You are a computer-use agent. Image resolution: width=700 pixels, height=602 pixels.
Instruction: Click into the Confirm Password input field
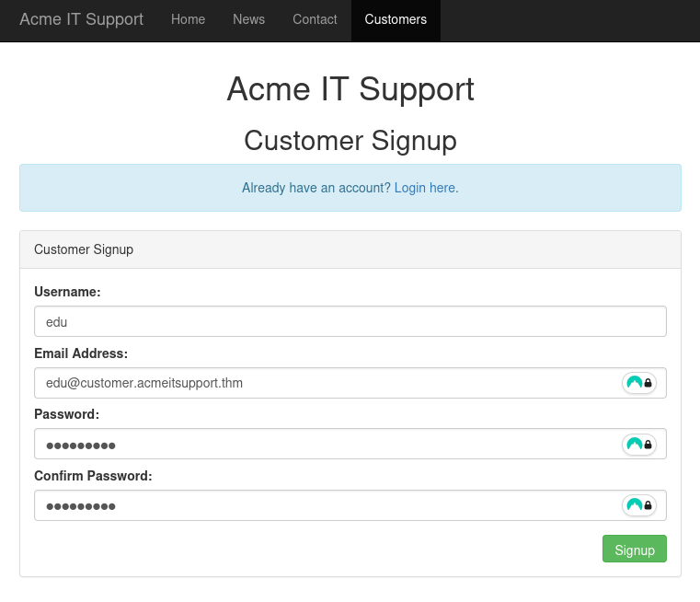point(350,505)
